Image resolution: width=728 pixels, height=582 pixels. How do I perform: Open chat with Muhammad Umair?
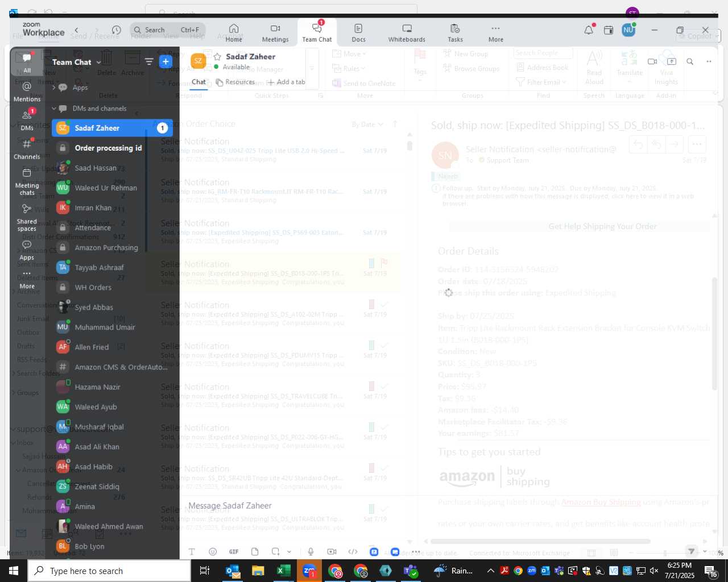point(112,327)
